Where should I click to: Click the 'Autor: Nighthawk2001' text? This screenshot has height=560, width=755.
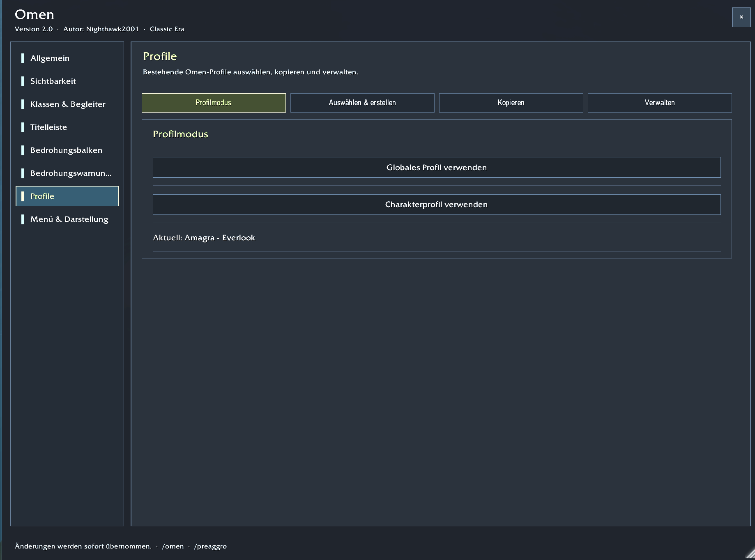[101, 29]
